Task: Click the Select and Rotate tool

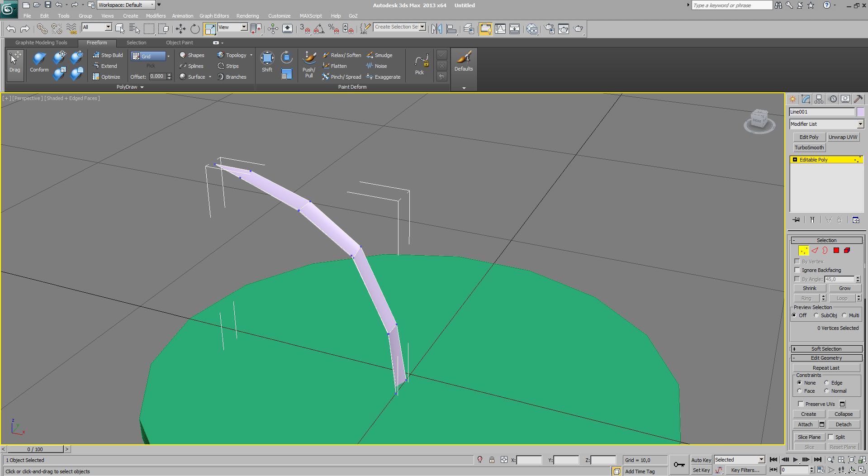Action: click(195, 29)
